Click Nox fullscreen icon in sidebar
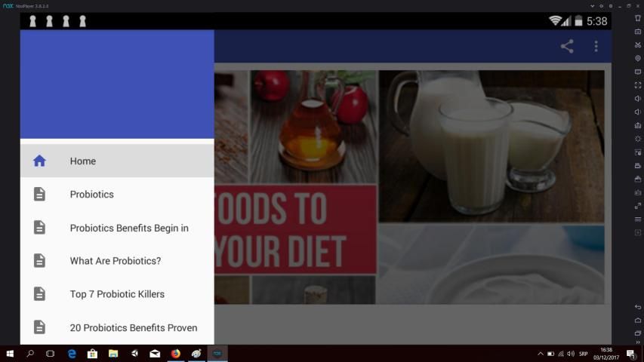 click(638, 85)
